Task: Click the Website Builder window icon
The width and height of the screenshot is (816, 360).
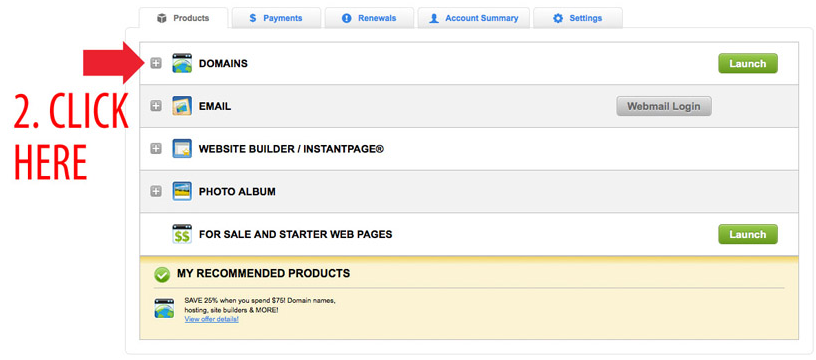Action: [182, 149]
